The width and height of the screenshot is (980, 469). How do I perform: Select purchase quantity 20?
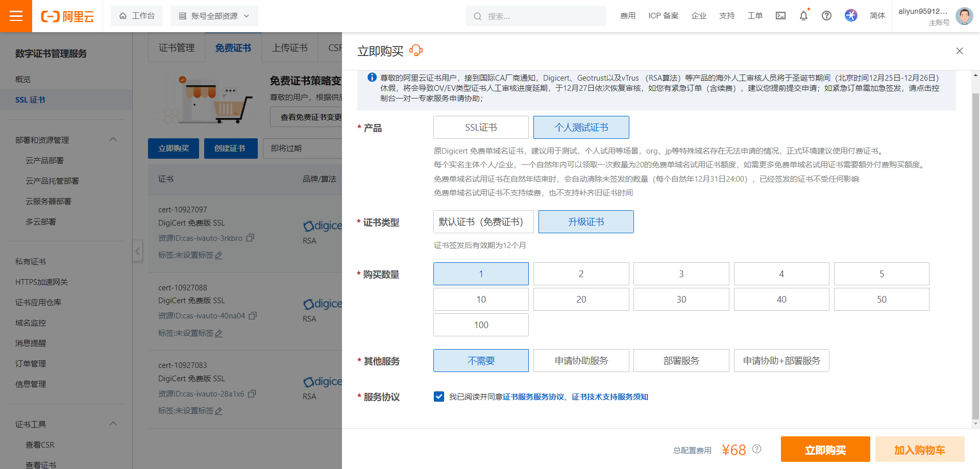tap(581, 299)
